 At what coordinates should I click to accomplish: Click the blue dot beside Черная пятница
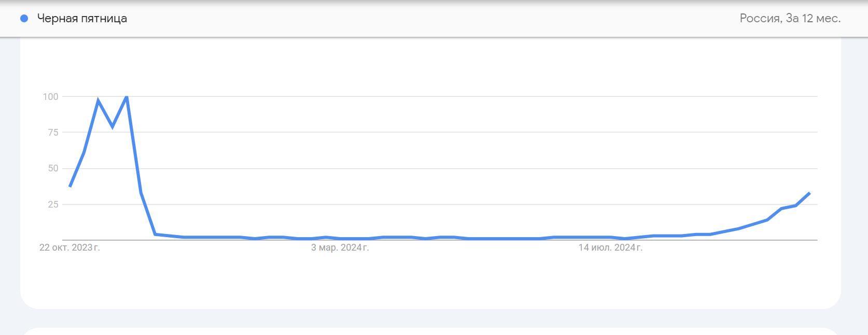(24, 19)
